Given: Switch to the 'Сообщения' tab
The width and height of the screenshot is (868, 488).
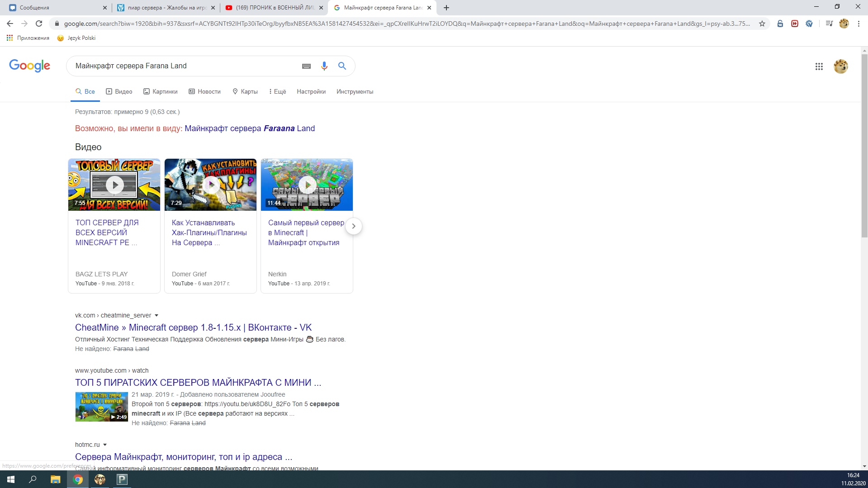Looking at the screenshot, I should [54, 8].
